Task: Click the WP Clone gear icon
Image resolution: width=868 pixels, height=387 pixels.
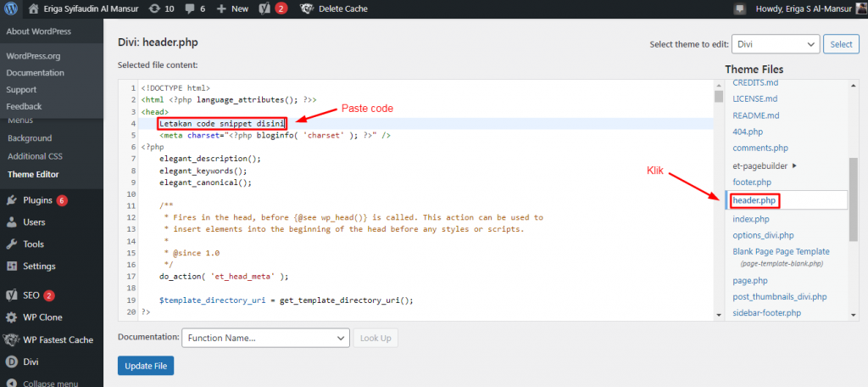Action: click(12, 317)
